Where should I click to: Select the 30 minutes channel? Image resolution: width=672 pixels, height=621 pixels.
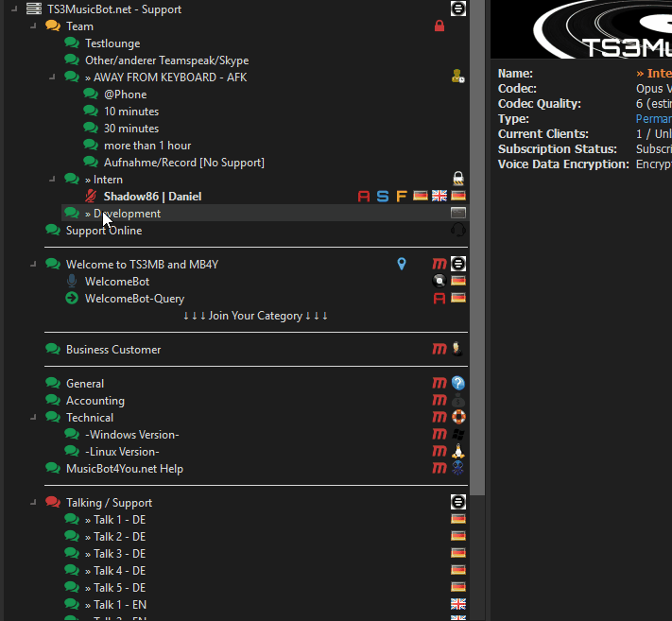(x=131, y=129)
